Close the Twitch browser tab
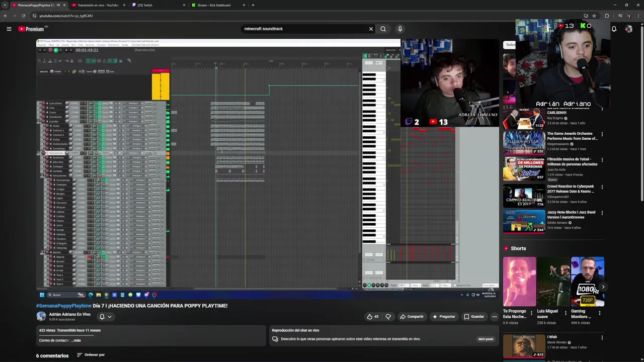The image size is (644, 362). pos(184,5)
